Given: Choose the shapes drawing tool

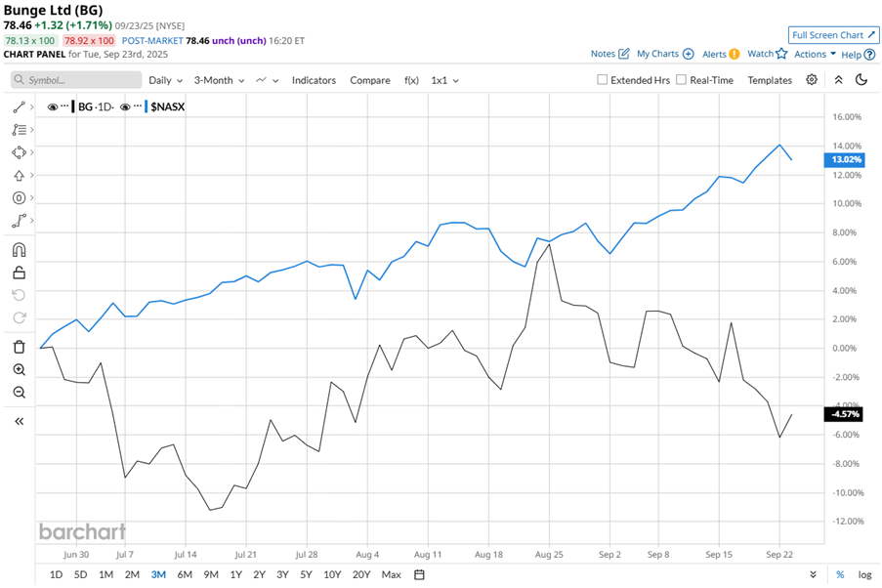Looking at the screenshot, I should pos(19,152).
